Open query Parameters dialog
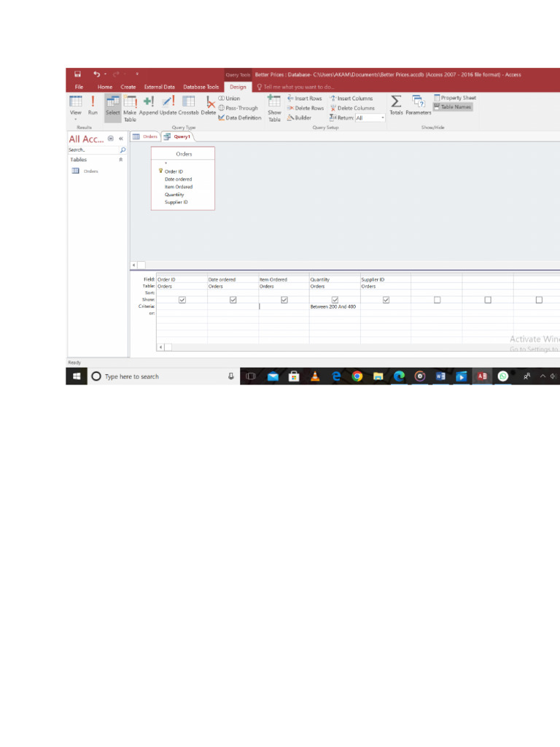The image size is (560, 747). (x=419, y=106)
